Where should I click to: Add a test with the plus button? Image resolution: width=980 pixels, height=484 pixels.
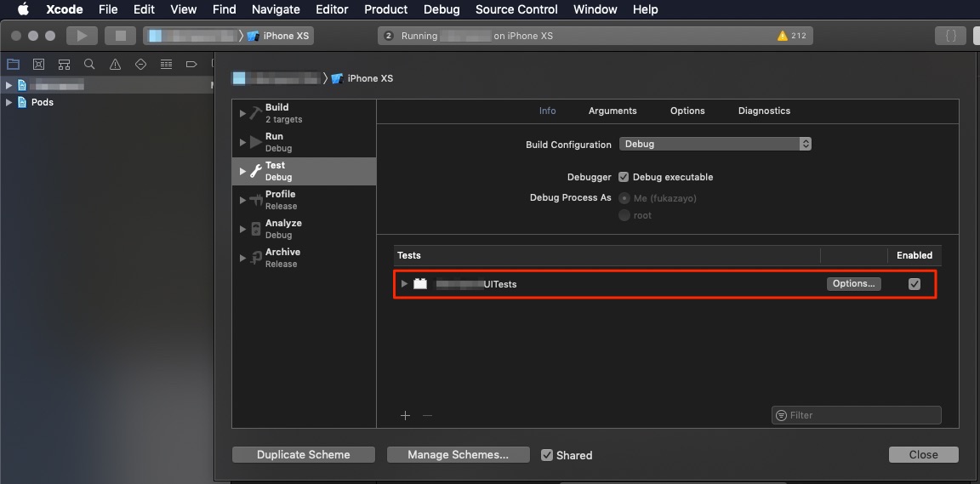coord(406,415)
